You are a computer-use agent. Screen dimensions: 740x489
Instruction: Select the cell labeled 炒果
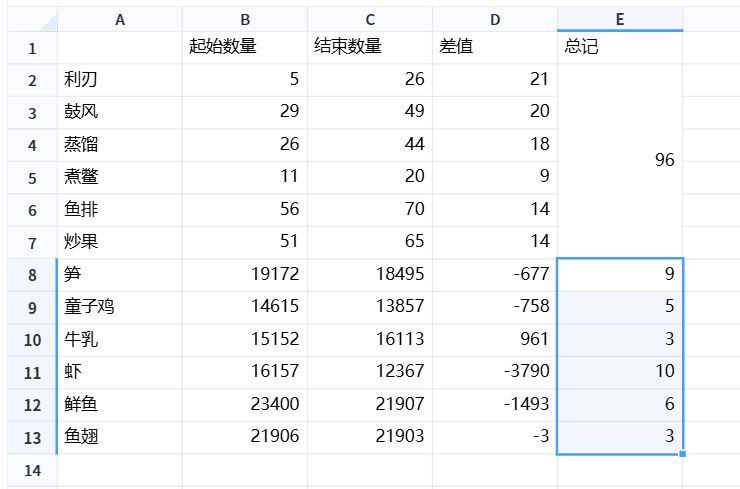click(x=120, y=243)
